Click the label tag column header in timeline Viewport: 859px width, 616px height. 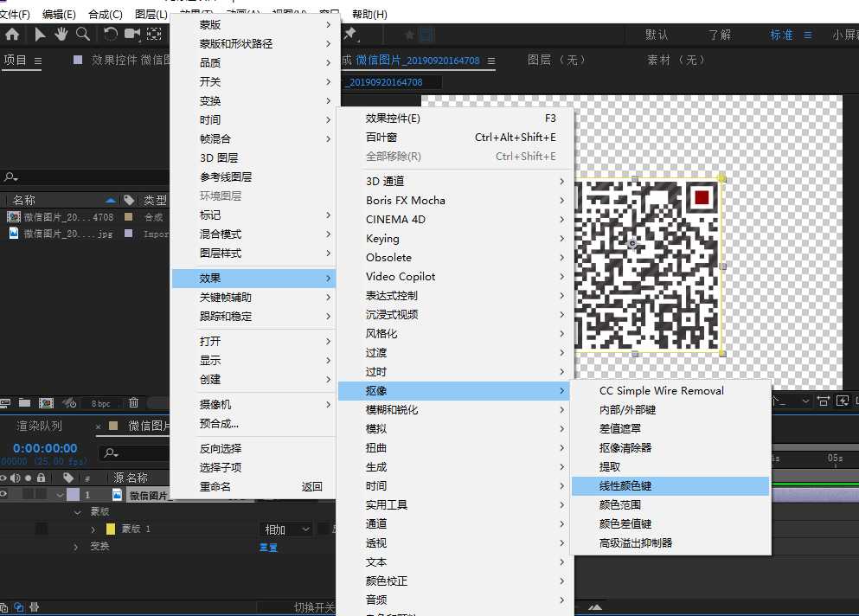coord(68,478)
